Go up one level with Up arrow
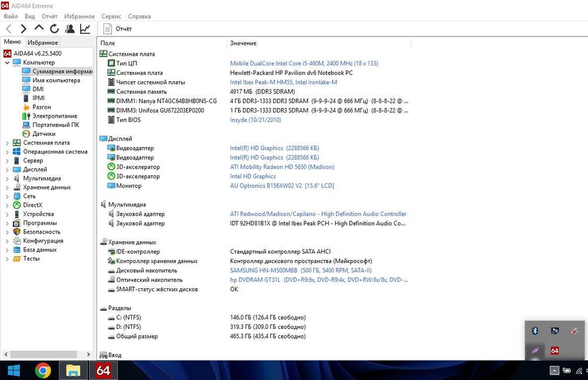This screenshot has height=380, width=588. [x=39, y=28]
